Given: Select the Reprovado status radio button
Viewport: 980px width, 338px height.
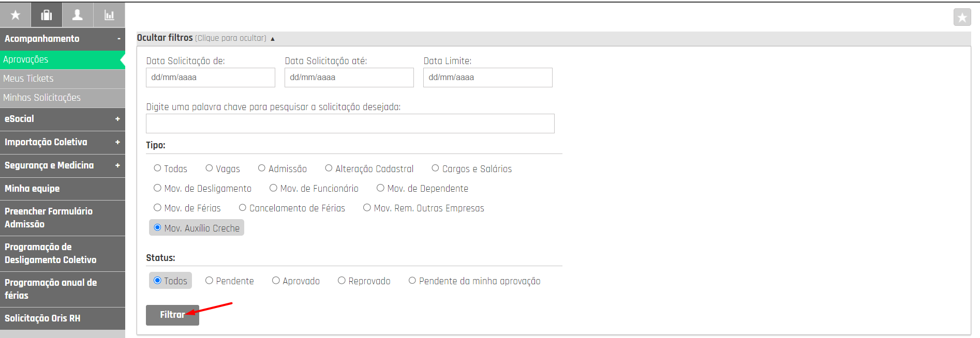Looking at the screenshot, I should click(x=341, y=280).
